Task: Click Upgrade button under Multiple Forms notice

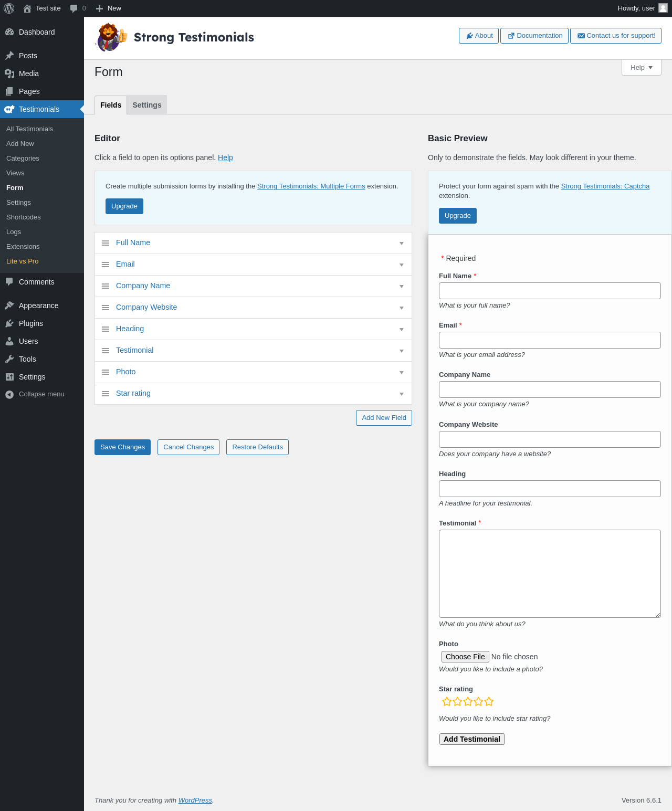Action: (x=124, y=206)
